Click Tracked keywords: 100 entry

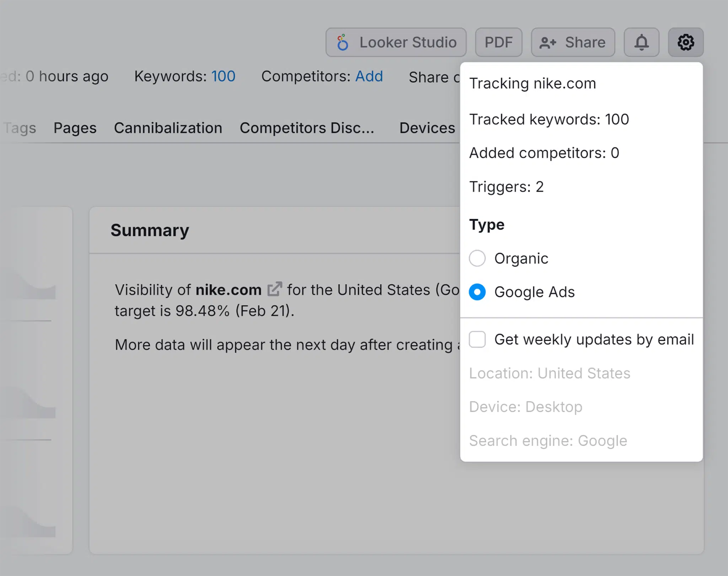549,119
